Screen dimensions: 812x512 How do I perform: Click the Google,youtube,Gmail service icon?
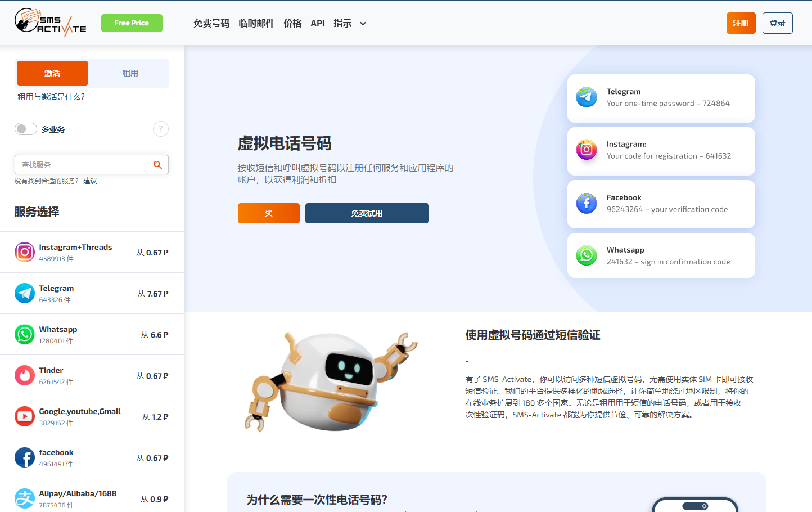[25, 416]
